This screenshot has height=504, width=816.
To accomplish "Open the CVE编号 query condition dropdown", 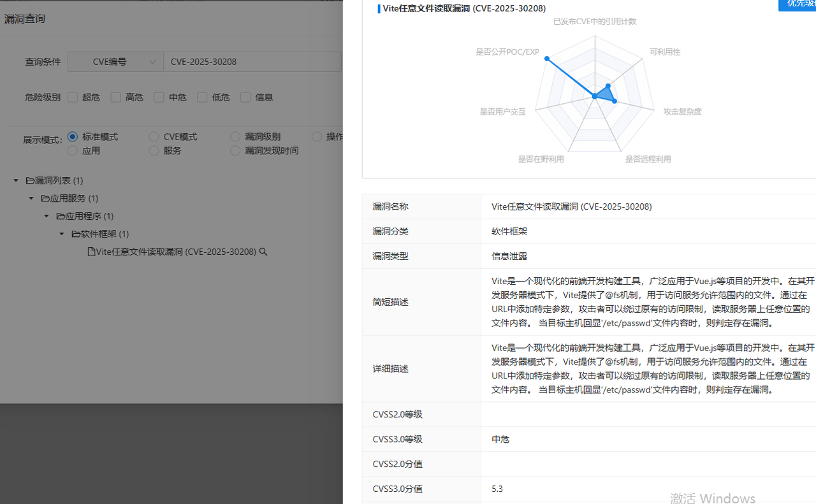I will (115, 62).
